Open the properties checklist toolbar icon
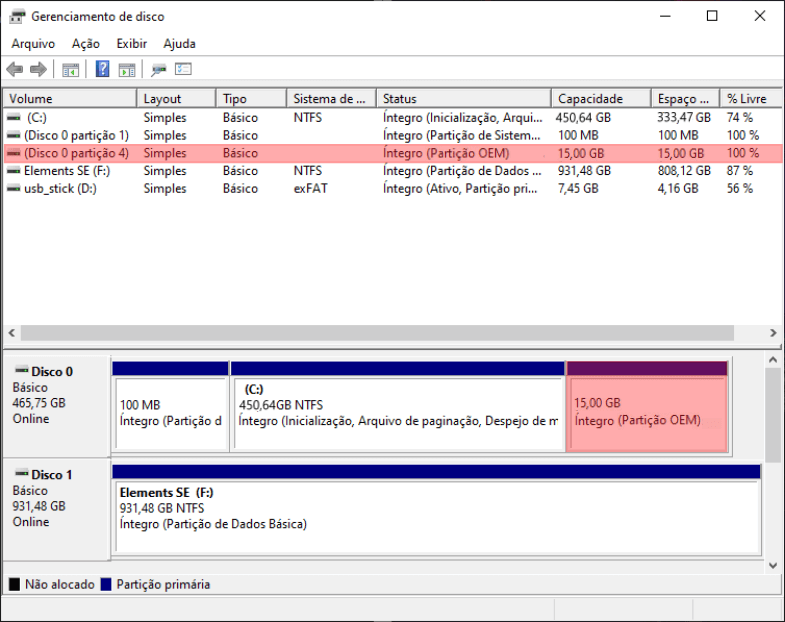The image size is (785, 622). (183, 69)
